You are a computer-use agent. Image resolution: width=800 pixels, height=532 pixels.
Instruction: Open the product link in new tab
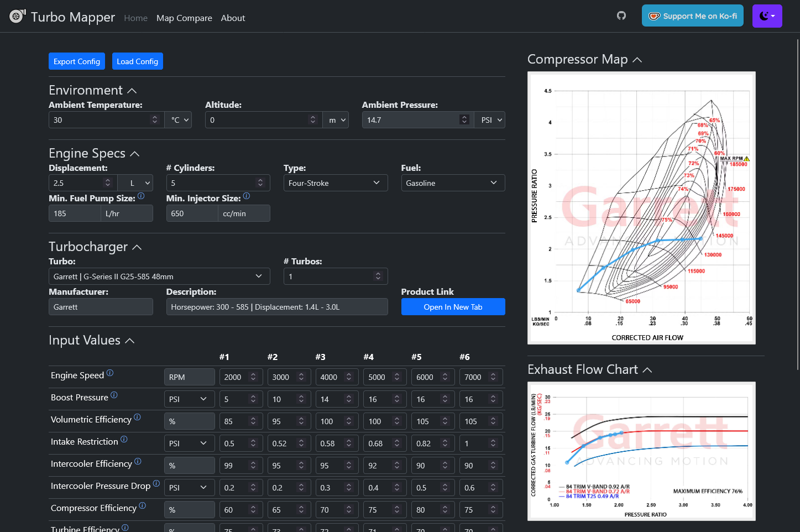coord(453,306)
